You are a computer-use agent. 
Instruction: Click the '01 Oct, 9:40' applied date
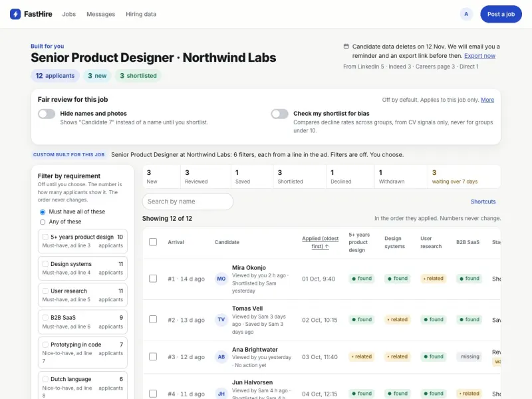(x=319, y=279)
